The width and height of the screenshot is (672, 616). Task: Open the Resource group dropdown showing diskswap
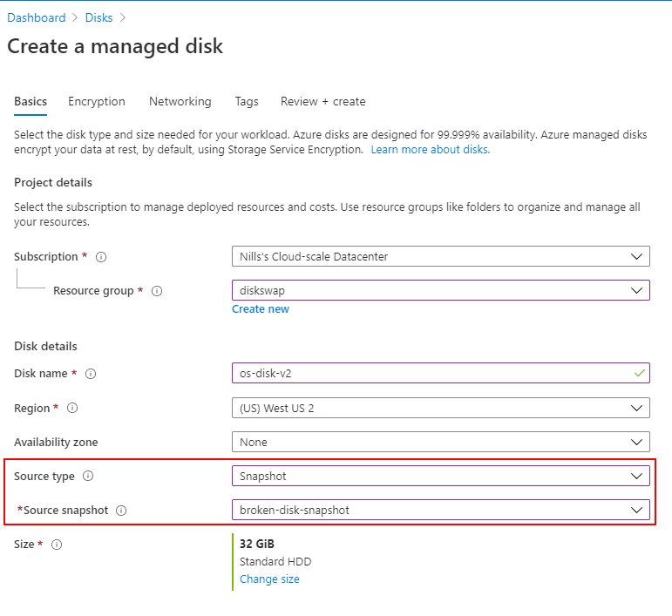(440, 290)
